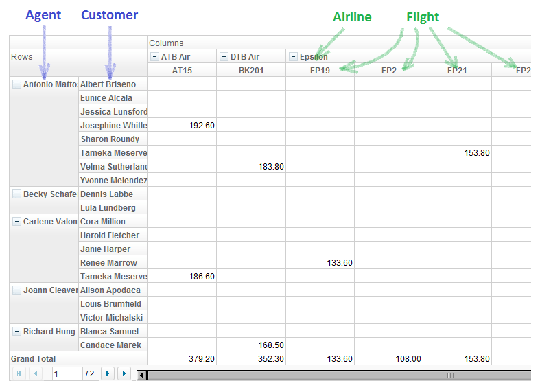540x392 pixels.
Task: Collapse the Carlene Valone agent row
Action: 16,222
